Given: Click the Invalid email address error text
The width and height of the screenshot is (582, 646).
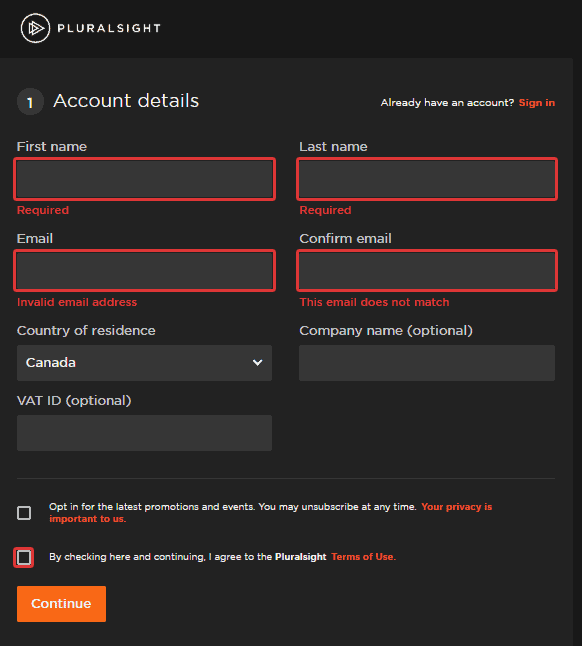Looking at the screenshot, I should click(77, 302).
